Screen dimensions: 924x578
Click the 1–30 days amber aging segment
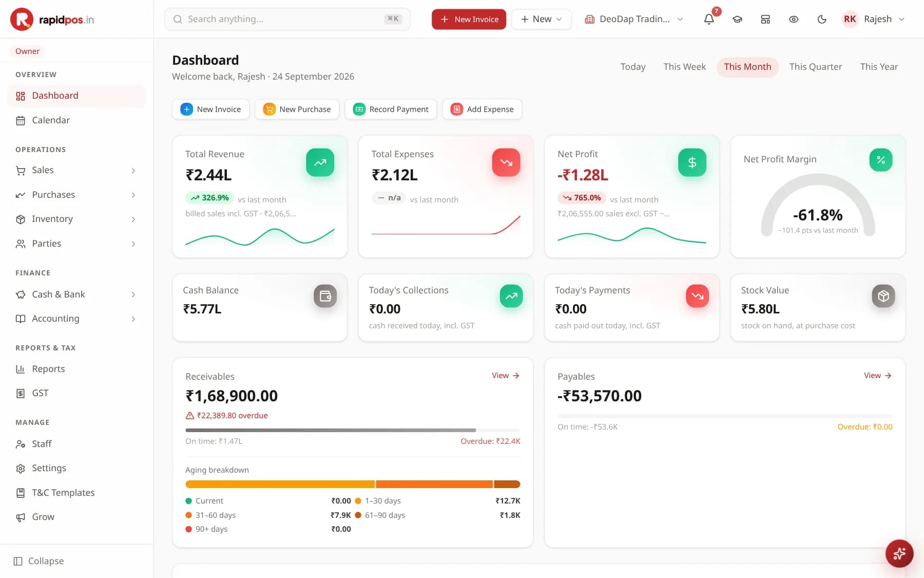tap(280, 484)
